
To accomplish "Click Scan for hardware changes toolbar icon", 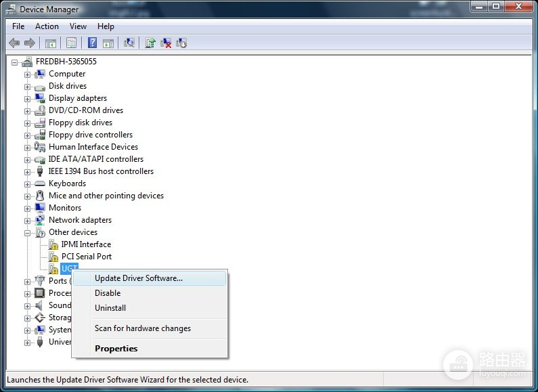I will pyautogui.click(x=129, y=43).
